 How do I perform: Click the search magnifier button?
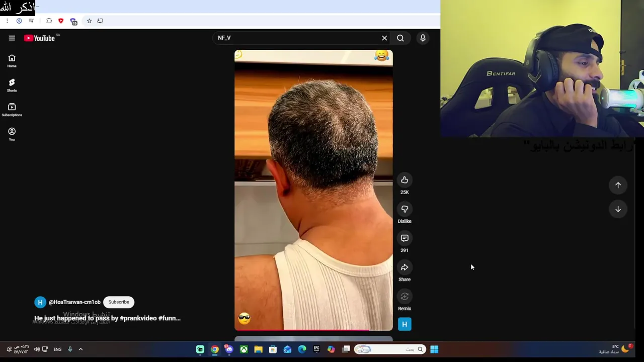click(400, 38)
